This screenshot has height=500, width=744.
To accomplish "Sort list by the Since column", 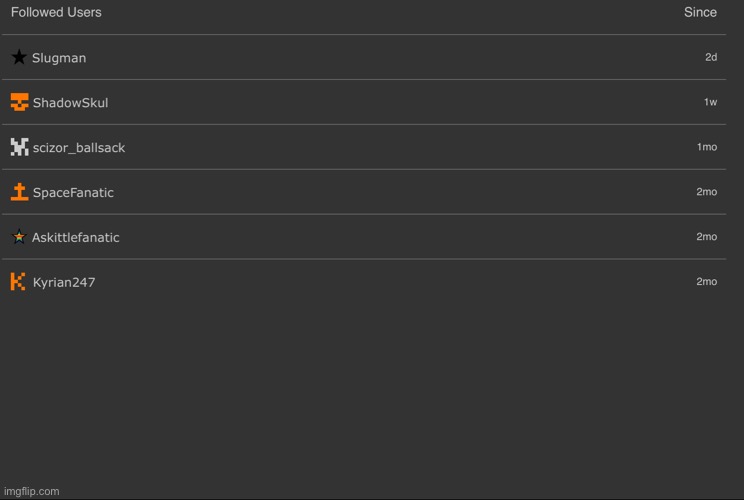I will coord(700,12).
